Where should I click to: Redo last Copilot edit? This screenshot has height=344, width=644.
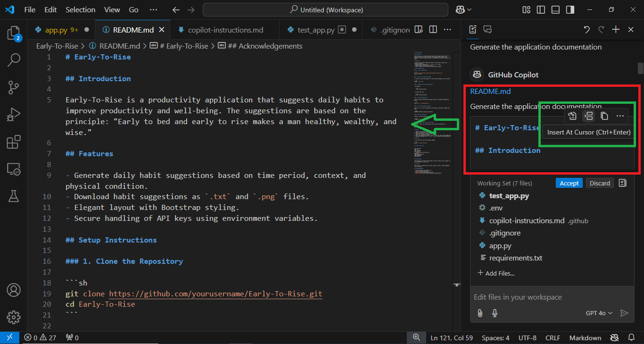pos(601,29)
